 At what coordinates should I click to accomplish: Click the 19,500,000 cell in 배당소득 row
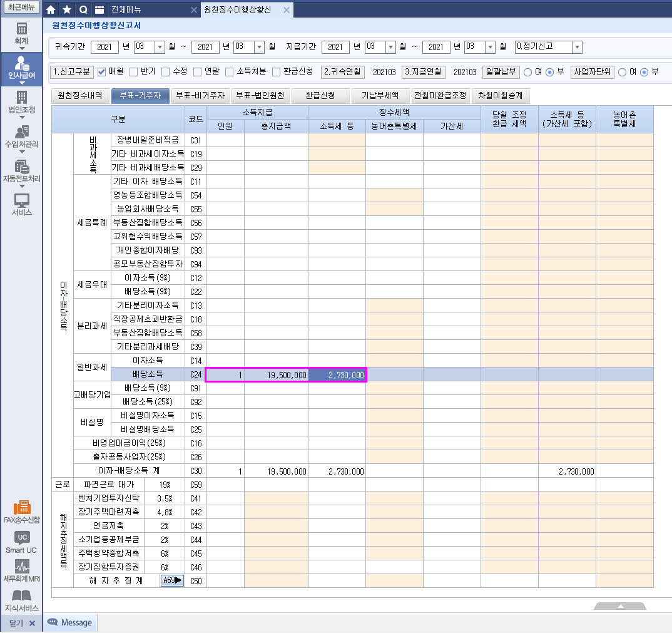click(277, 375)
